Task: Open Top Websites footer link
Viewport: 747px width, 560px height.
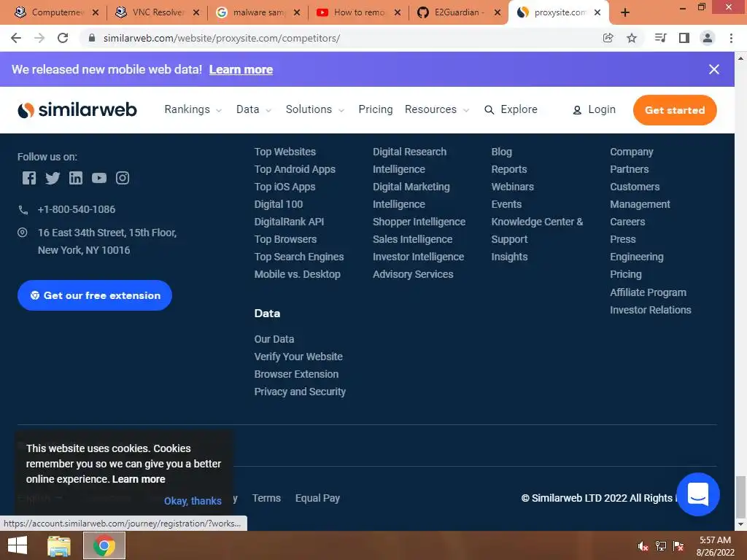Action: pos(285,152)
